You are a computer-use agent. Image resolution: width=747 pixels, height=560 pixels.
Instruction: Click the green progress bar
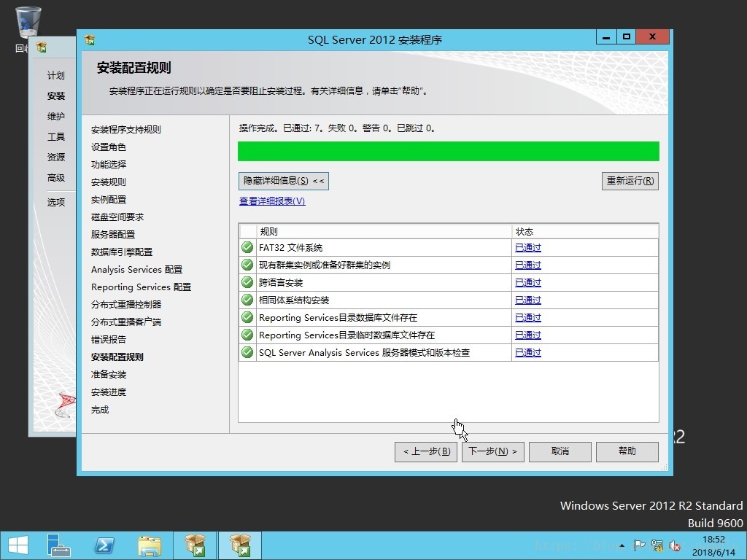[x=449, y=152]
